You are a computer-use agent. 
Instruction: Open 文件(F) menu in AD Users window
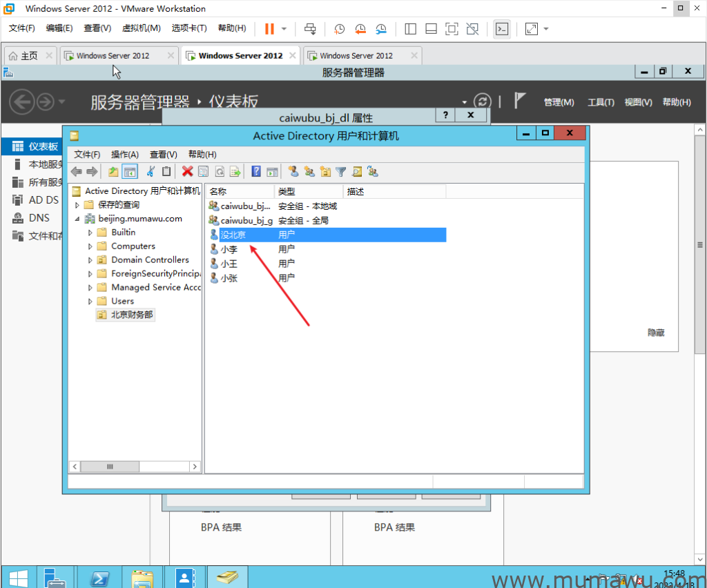tap(87, 155)
